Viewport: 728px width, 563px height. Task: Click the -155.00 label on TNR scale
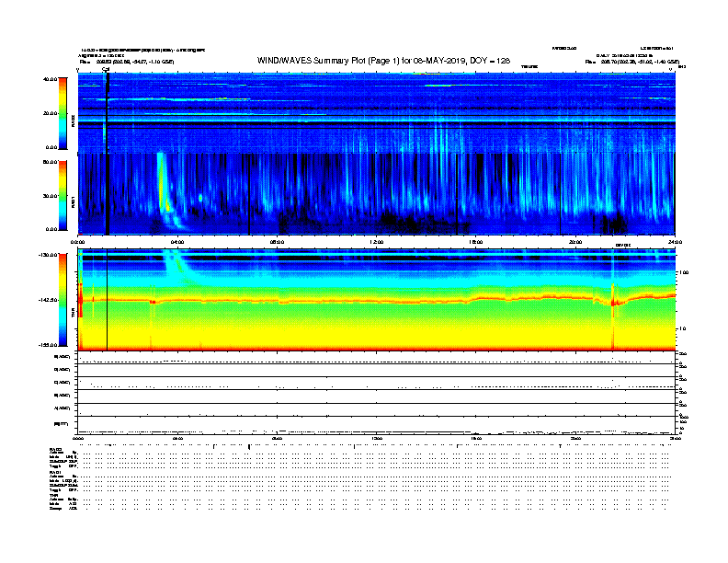(x=49, y=343)
